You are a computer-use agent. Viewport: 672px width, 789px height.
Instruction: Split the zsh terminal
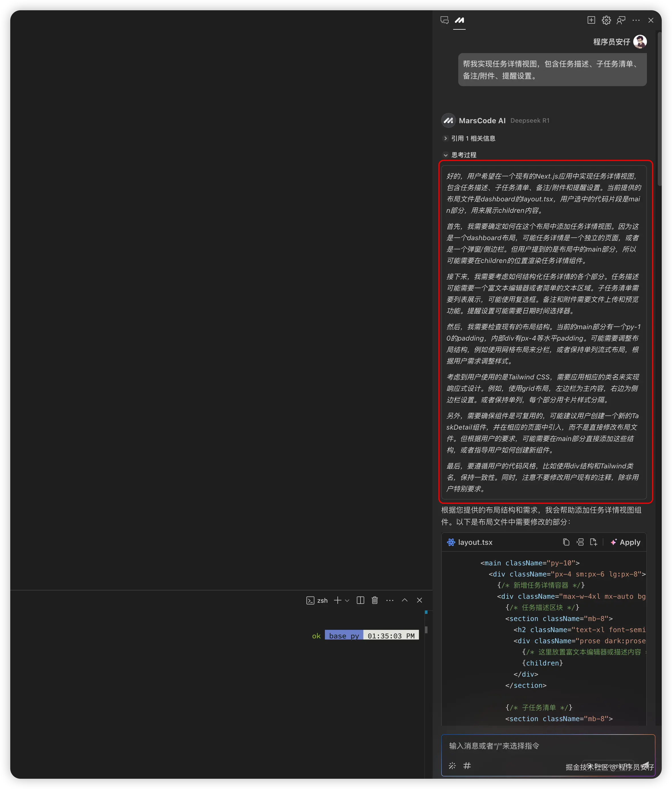click(360, 600)
